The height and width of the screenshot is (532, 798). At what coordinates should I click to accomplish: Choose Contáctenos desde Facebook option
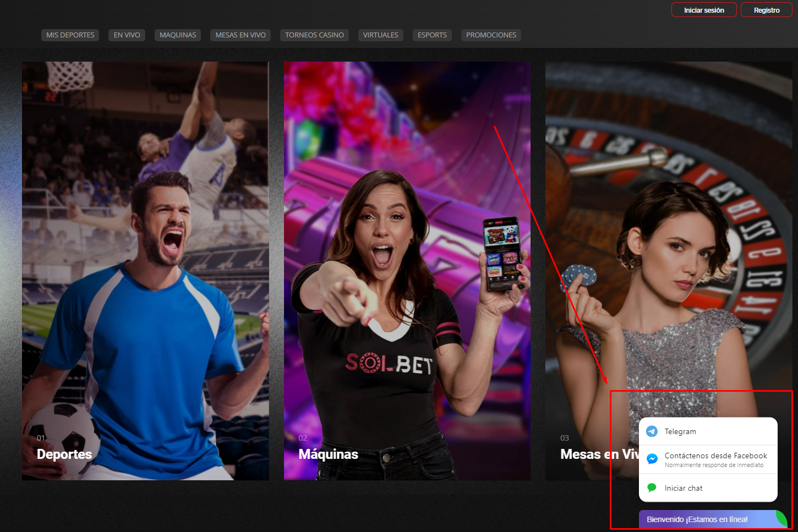click(x=708, y=459)
